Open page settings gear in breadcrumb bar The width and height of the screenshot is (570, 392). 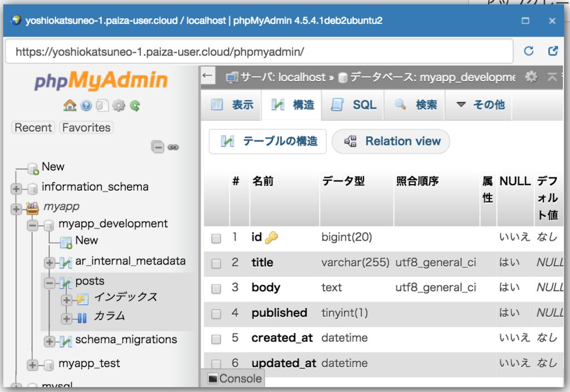(x=531, y=77)
